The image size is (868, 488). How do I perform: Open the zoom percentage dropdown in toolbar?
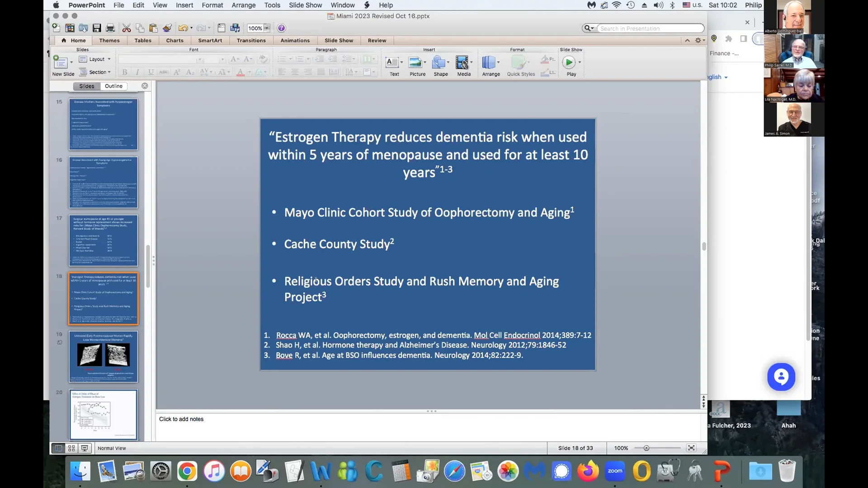point(267,28)
